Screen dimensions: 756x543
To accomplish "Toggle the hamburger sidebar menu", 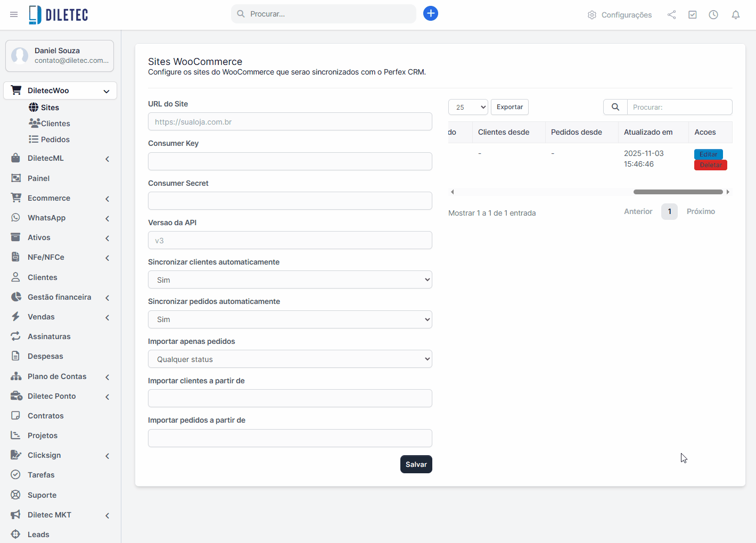I will tap(14, 14).
